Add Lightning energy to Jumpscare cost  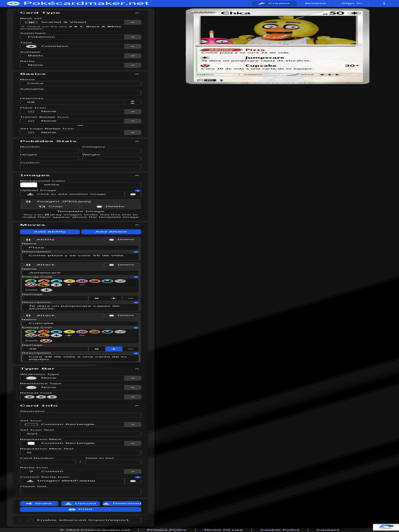[69, 281]
